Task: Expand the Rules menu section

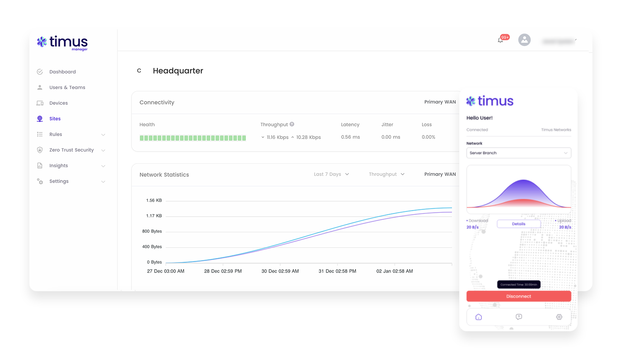Action: coord(103,134)
